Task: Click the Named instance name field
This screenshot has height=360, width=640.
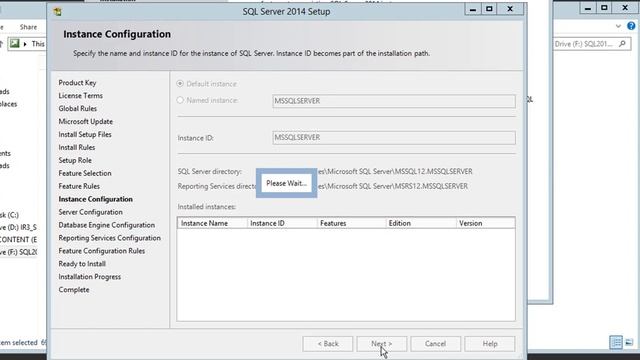Action: click(x=393, y=101)
